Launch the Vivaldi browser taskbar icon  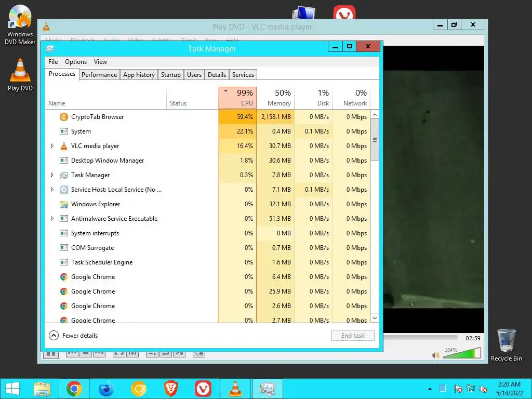coord(203,389)
